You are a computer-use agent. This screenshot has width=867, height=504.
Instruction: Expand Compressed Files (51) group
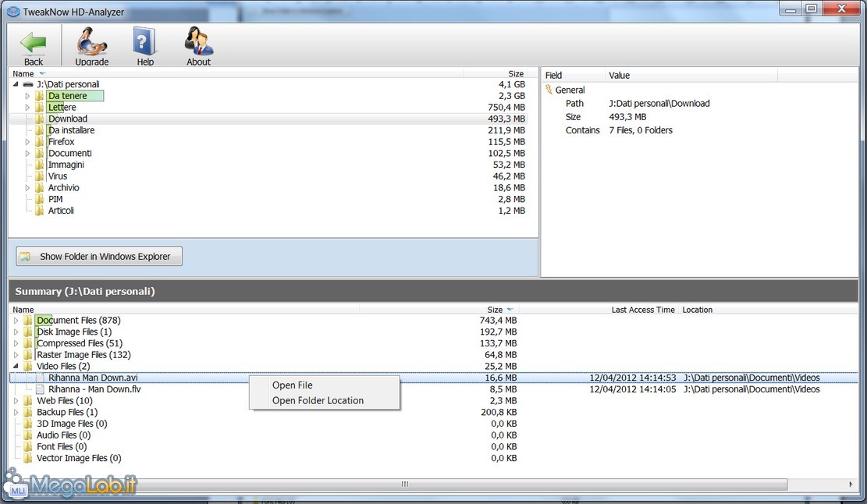pos(16,343)
